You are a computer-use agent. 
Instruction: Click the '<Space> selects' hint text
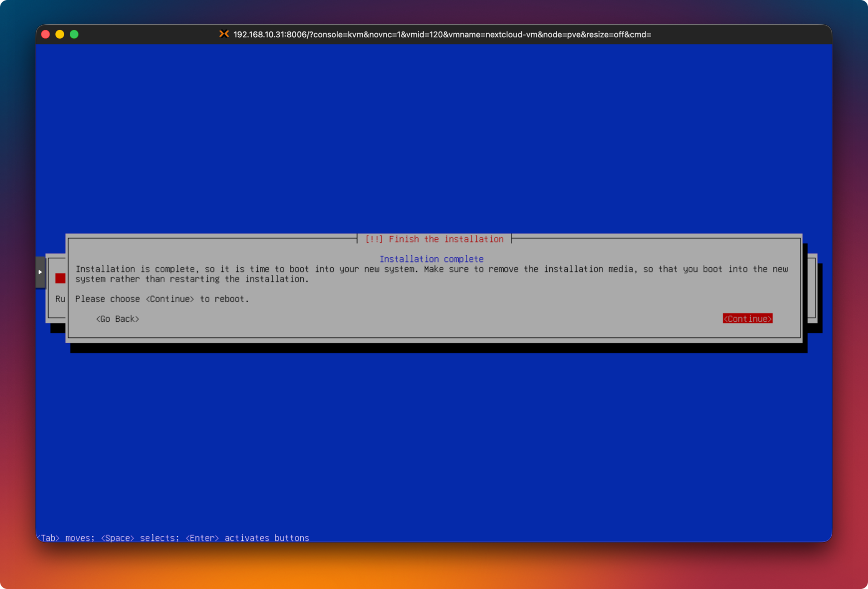pos(139,538)
